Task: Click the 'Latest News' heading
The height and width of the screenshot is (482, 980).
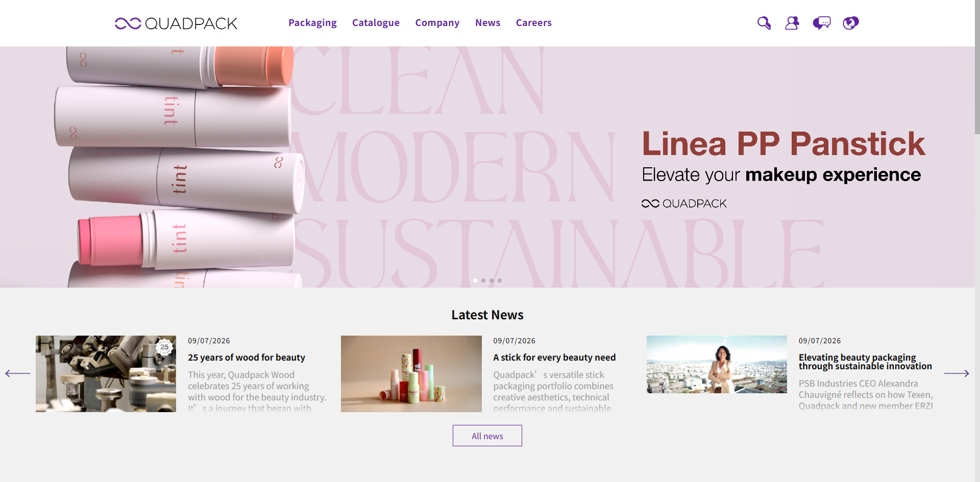Action: [487, 315]
